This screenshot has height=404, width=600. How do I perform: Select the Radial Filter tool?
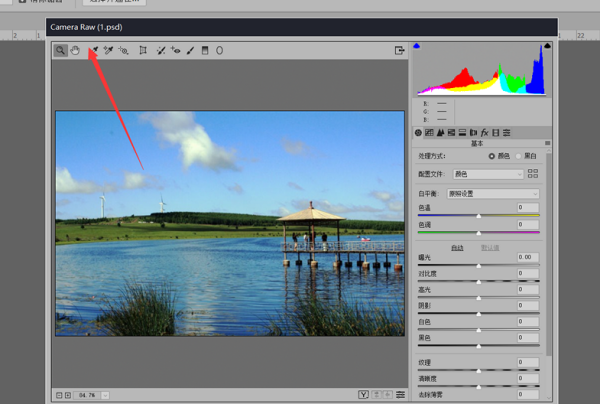click(x=220, y=50)
